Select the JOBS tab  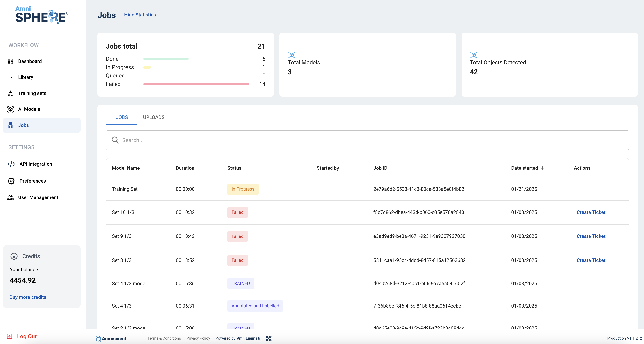coord(122,117)
